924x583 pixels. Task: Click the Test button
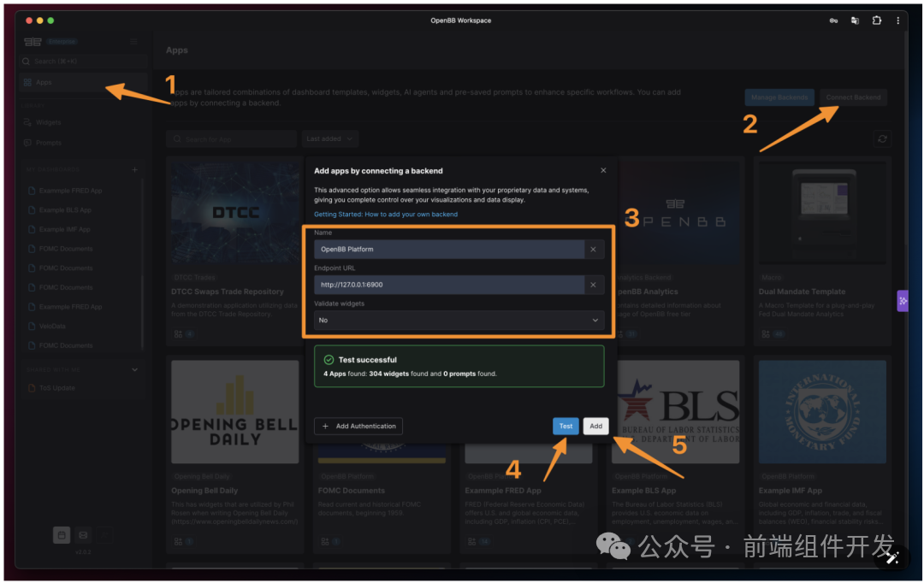pyautogui.click(x=566, y=426)
